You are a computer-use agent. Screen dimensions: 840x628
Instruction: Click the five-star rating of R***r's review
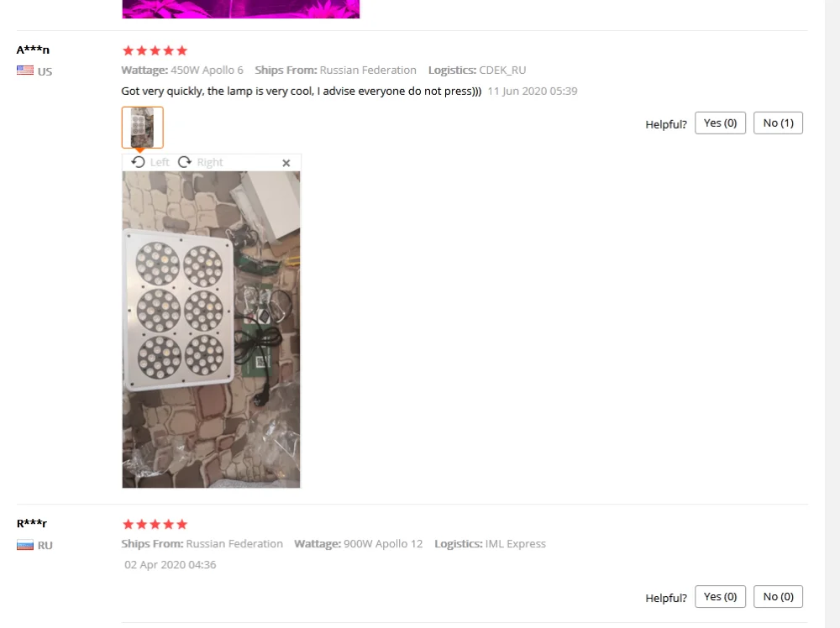[155, 524]
